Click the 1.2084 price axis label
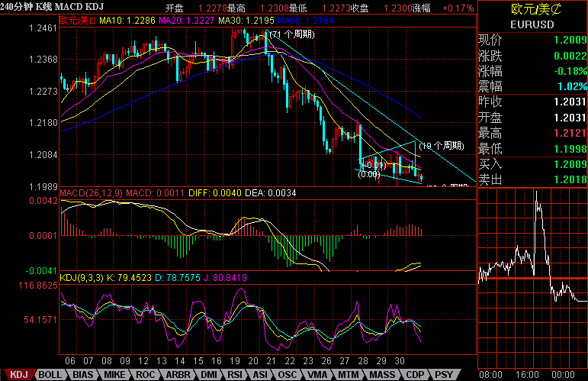The height and width of the screenshot is (381, 588). click(x=43, y=155)
